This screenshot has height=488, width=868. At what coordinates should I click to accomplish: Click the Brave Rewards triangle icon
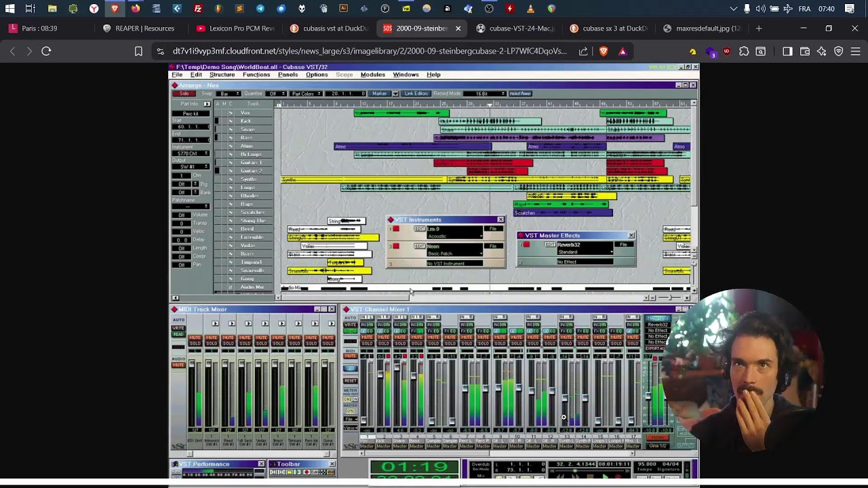(x=623, y=52)
